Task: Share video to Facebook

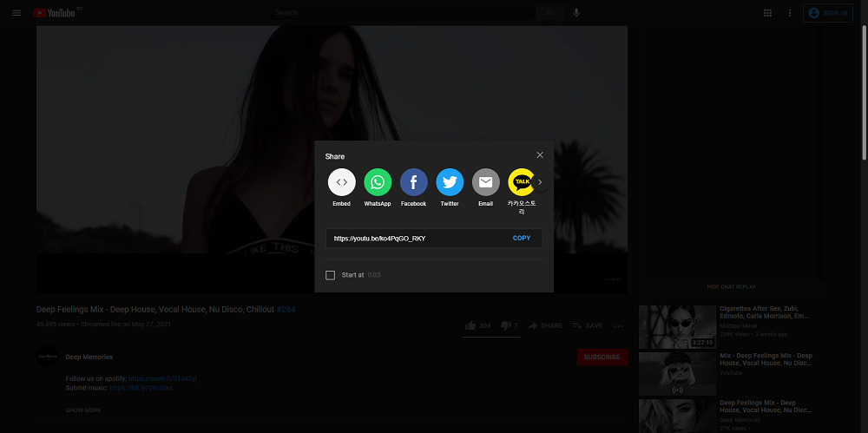Action: 413,182
